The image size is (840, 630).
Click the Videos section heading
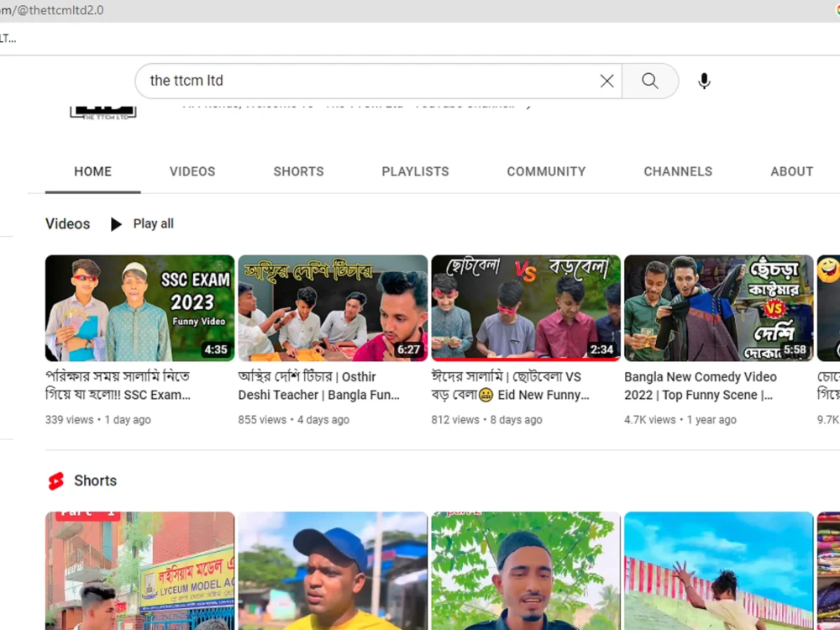67,224
